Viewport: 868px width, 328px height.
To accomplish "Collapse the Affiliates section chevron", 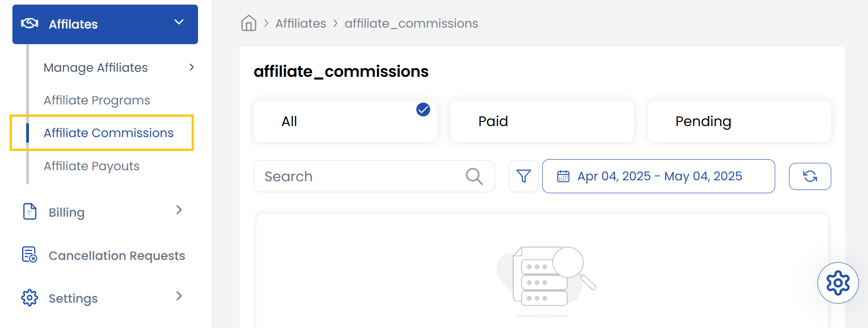I will [x=179, y=21].
